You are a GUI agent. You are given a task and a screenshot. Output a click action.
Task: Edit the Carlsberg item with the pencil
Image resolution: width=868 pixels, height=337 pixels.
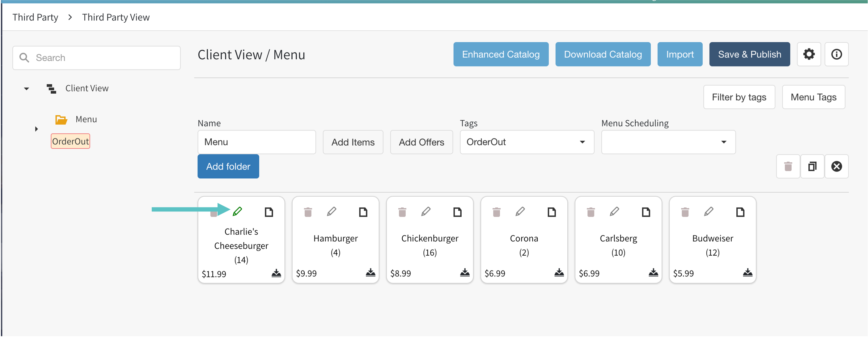click(614, 211)
